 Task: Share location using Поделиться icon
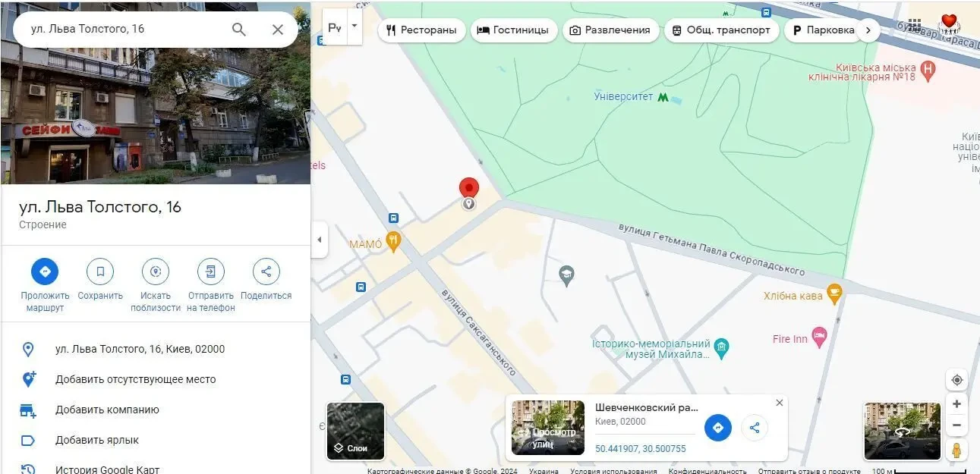click(x=266, y=272)
